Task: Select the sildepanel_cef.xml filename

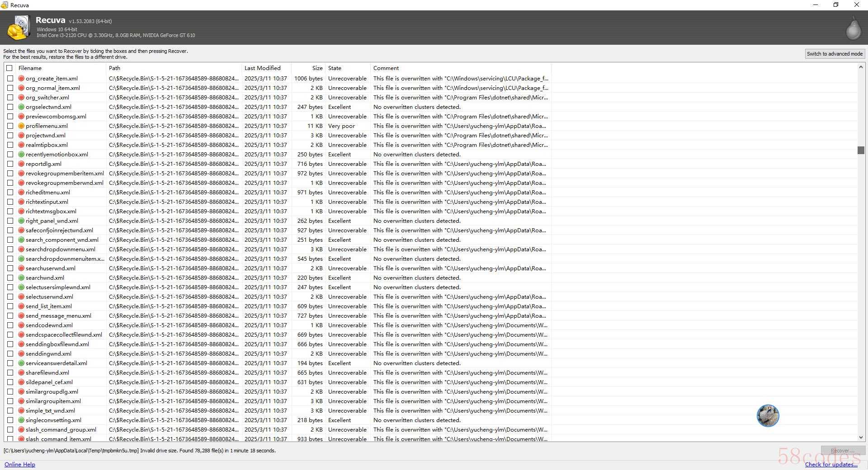Action: click(49, 382)
